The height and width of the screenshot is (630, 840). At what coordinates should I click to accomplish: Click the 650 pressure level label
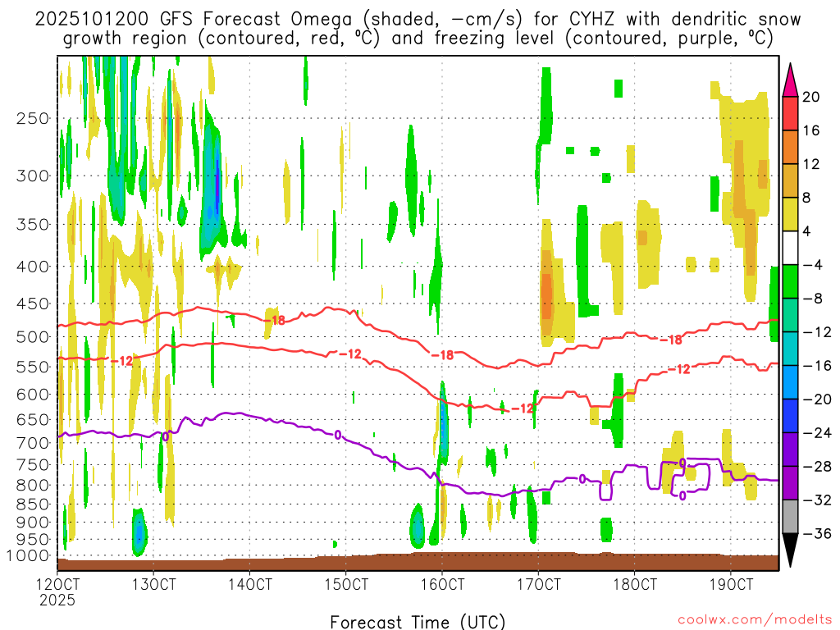[33, 419]
